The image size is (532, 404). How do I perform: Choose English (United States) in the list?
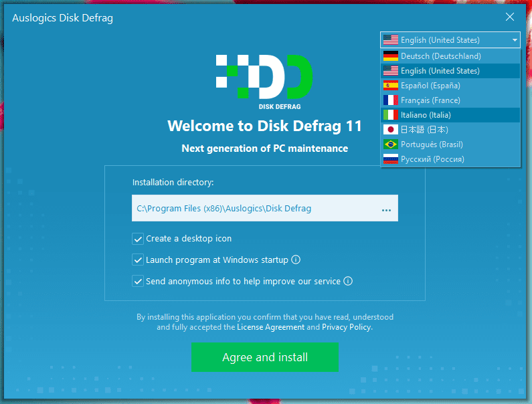pyautogui.click(x=450, y=71)
